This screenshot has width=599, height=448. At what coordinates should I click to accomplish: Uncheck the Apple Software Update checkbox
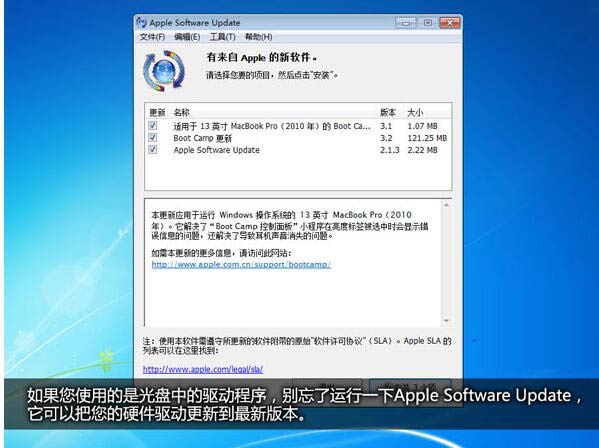[153, 149]
